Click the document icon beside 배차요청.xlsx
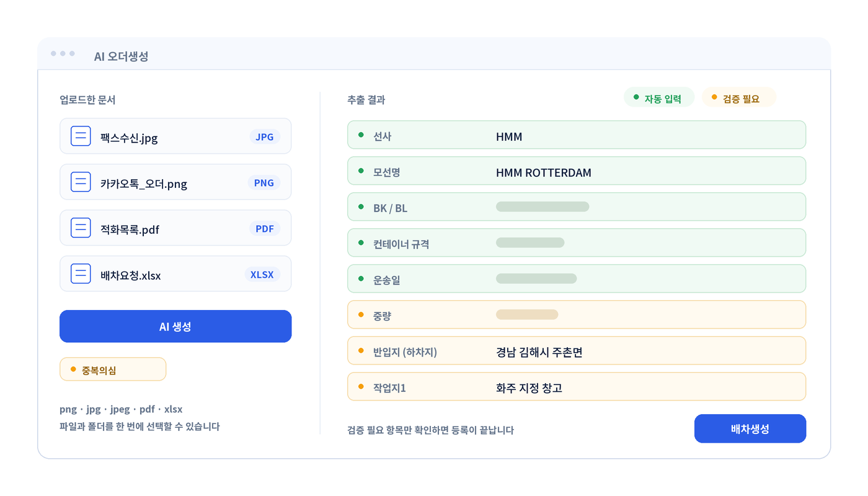Screen dimensions: 868x496 pos(81,273)
